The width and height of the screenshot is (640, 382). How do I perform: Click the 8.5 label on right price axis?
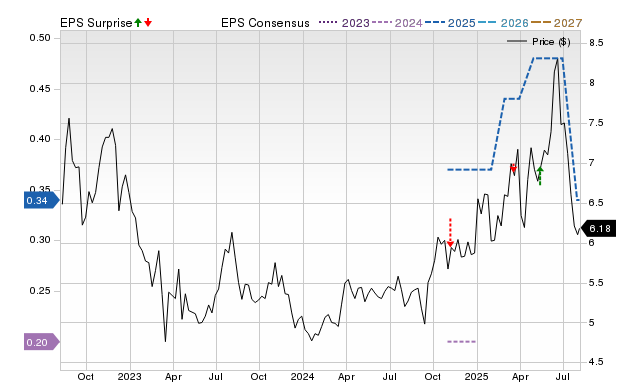(596, 43)
